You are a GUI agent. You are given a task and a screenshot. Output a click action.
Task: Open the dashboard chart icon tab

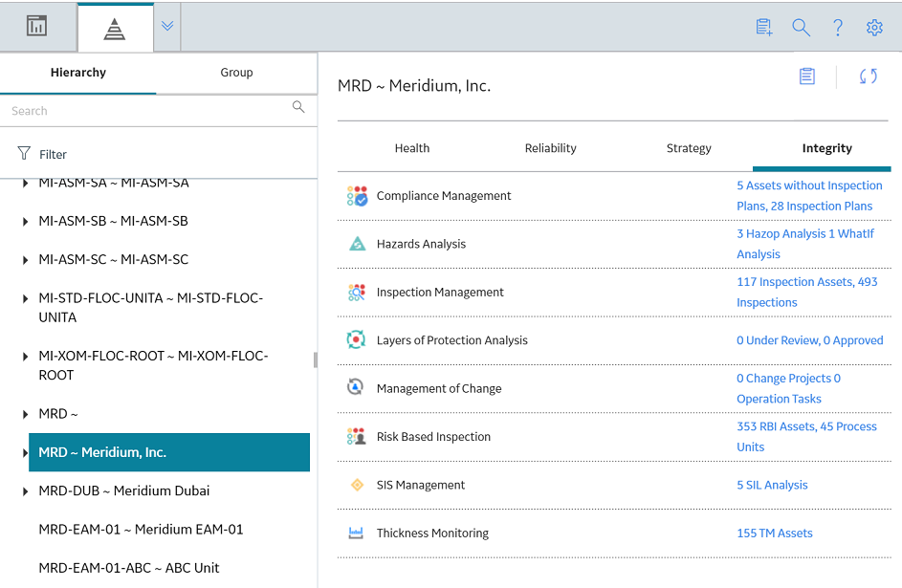click(x=36, y=27)
